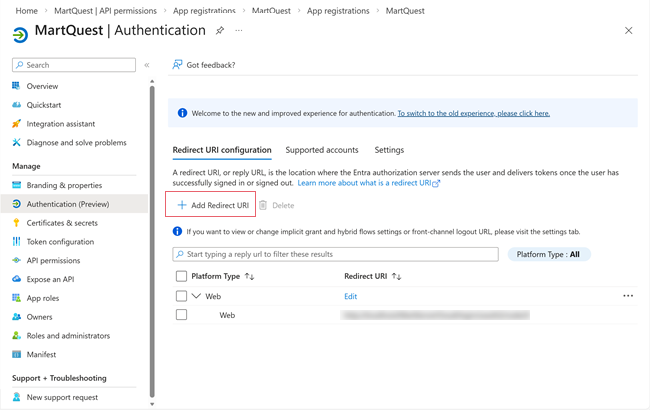Image resolution: width=650 pixels, height=410 pixels.
Task: Go to Home breadcrumb
Action: (27, 11)
